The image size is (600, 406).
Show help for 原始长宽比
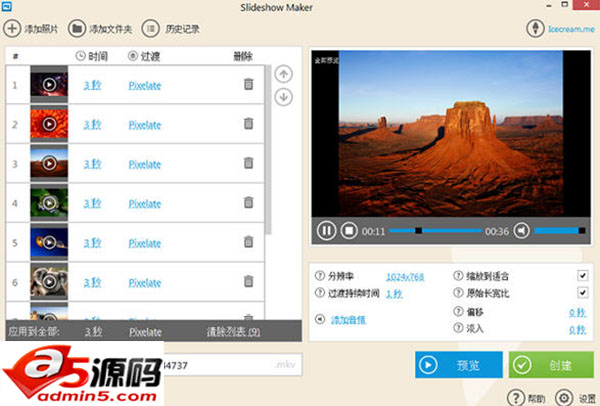click(x=458, y=293)
